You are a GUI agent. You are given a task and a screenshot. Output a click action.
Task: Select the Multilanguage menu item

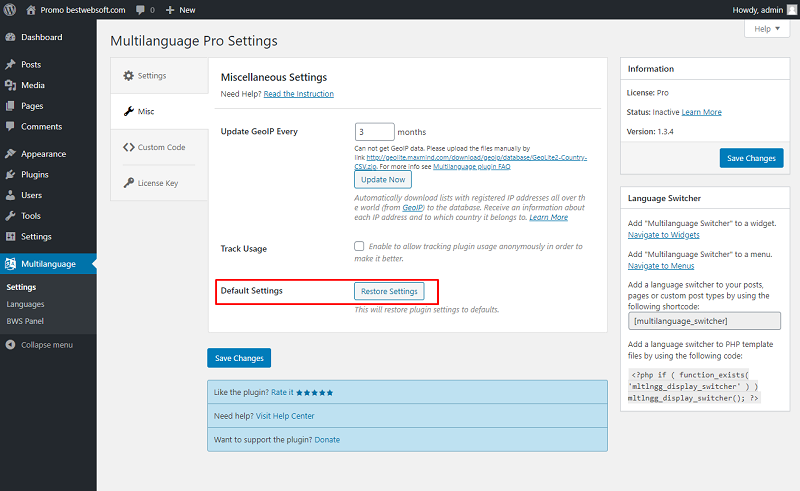point(48,264)
